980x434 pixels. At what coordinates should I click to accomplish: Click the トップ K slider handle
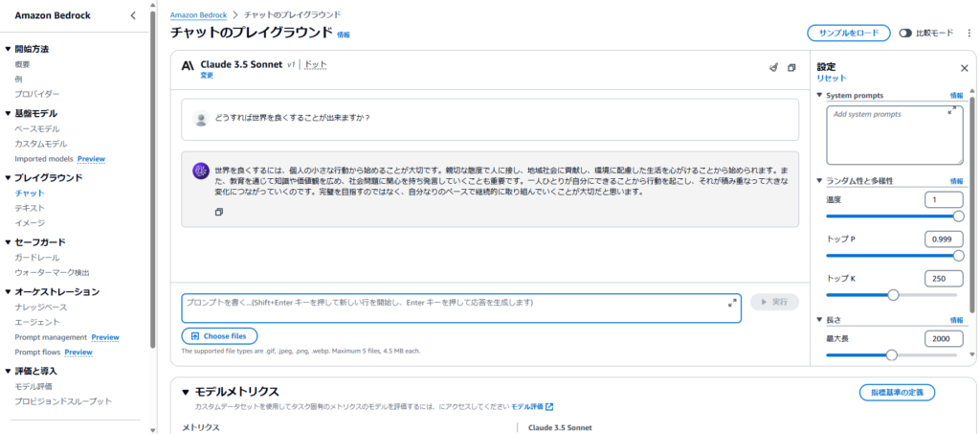tap(894, 295)
